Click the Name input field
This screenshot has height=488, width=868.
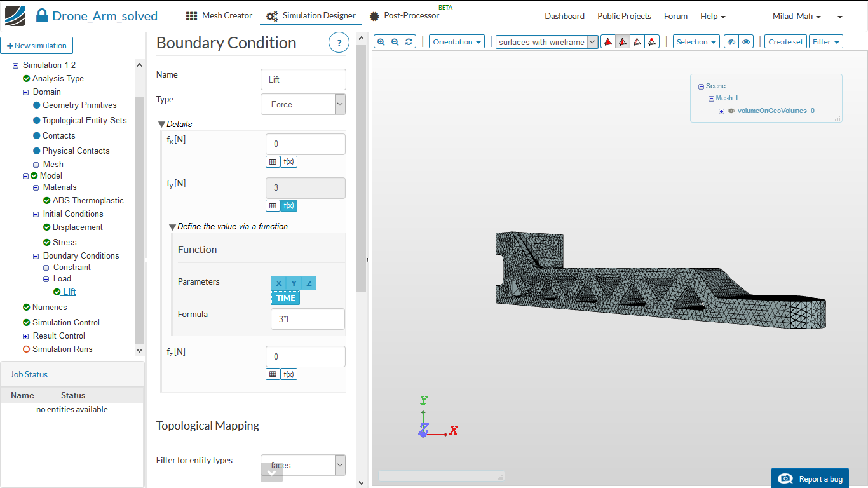[303, 79]
